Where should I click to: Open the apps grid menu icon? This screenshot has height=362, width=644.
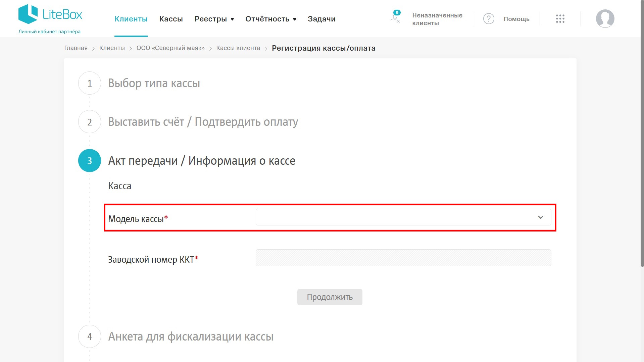pos(560,19)
